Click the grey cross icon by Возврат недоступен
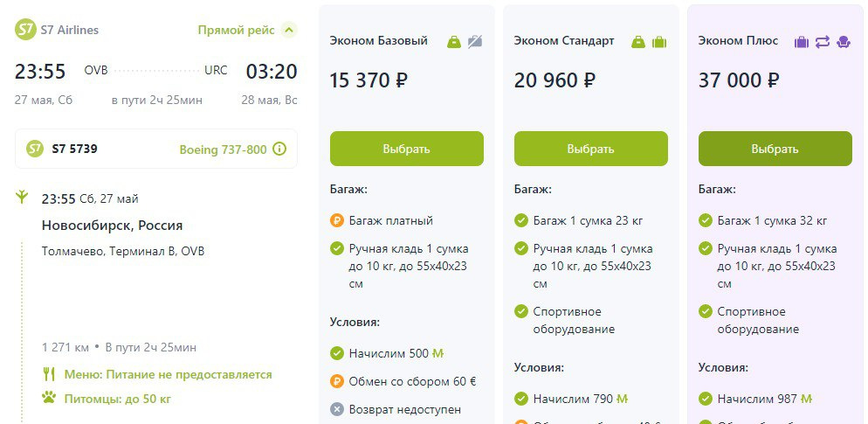This screenshot has height=424, width=868. point(337,410)
